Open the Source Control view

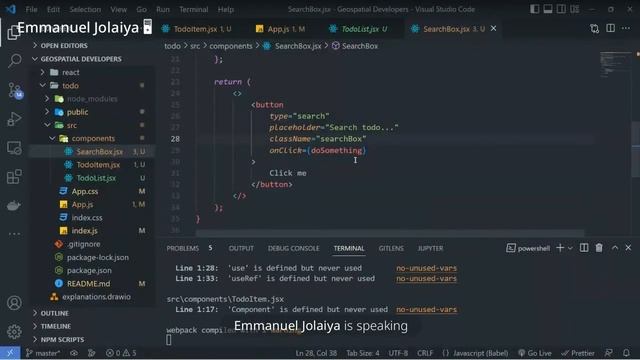pyautogui.click(x=15, y=90)
